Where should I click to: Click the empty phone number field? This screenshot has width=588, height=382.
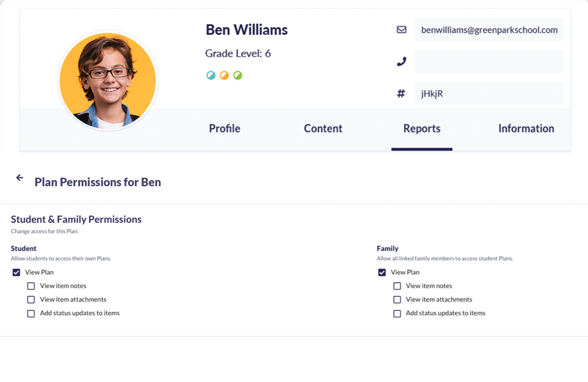pos(488,62)
